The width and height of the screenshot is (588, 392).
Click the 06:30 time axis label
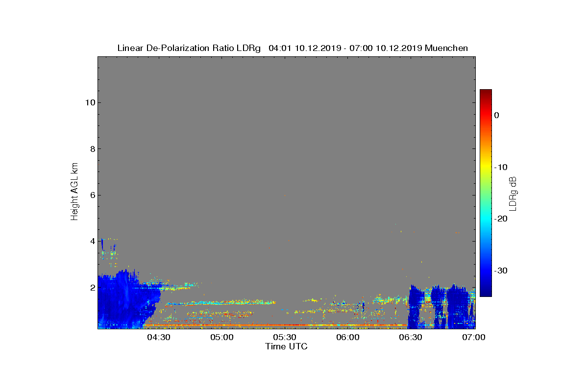pos(411,337)
